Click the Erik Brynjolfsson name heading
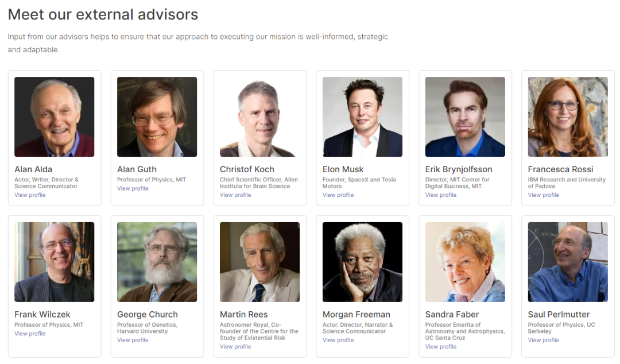 [x=459, y=169]
